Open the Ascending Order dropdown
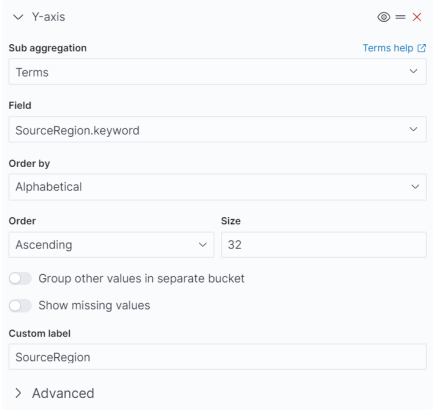The width and height of the screenshot is (437, 412). click(111, 245)
